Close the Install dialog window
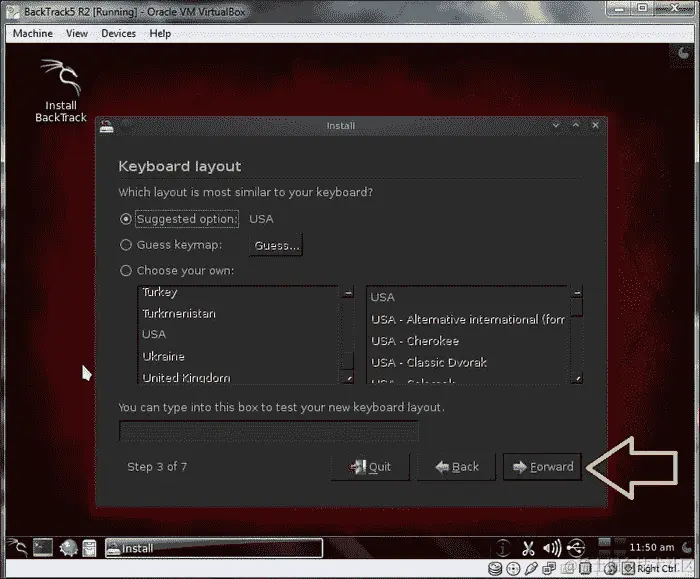 point(596,125)
